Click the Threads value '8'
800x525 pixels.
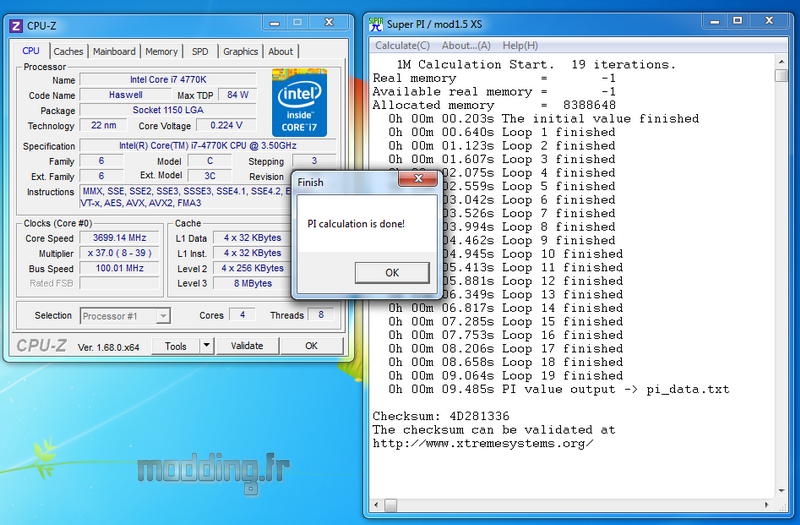click(x=321, y=315)
